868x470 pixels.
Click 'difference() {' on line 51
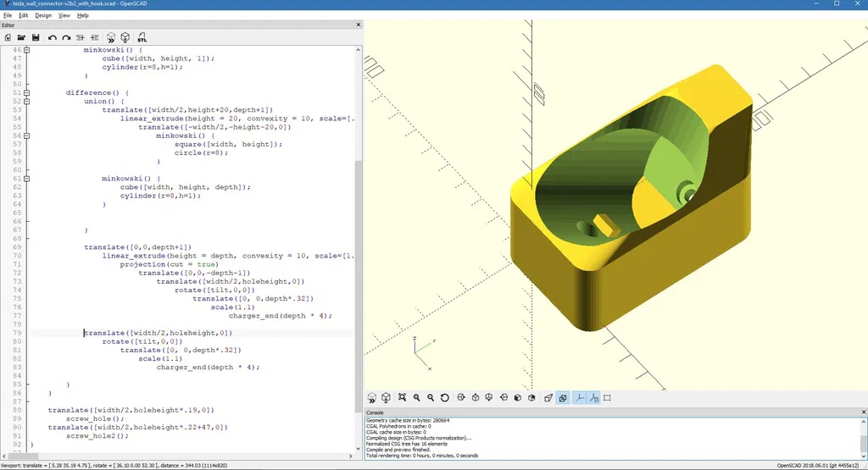pyautogui.click(x=97, y=93)
